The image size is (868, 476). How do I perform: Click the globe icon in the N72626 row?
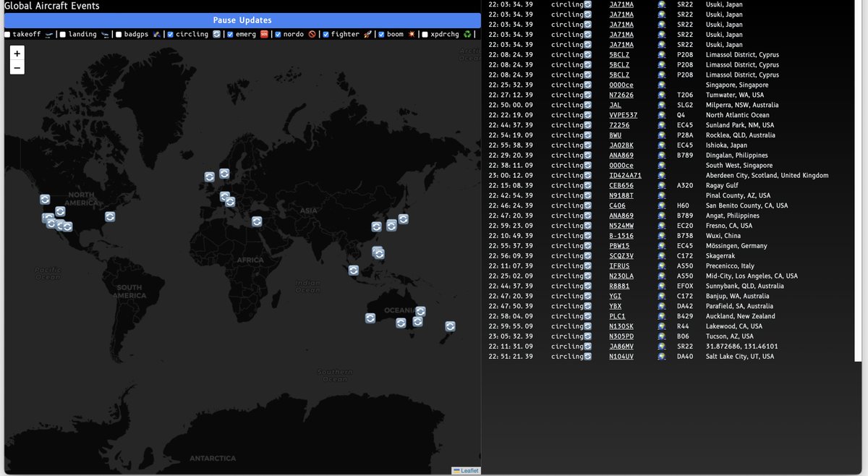pyautogui.click(x=662, y=95)
